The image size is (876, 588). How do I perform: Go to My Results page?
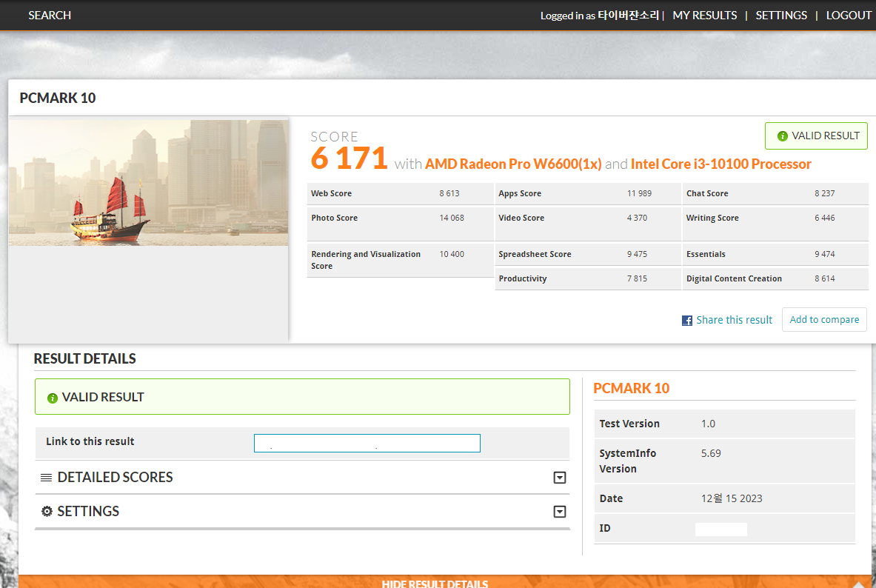point(704,15)
